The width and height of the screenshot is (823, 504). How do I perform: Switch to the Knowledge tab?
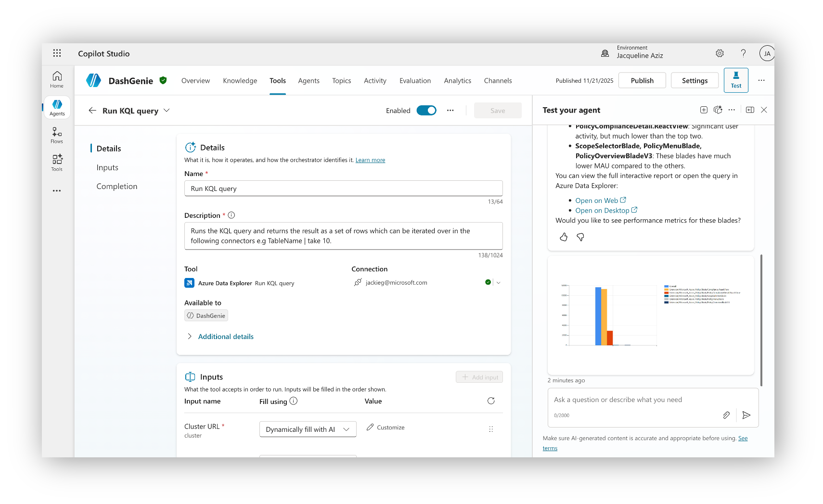coord(240,81)
